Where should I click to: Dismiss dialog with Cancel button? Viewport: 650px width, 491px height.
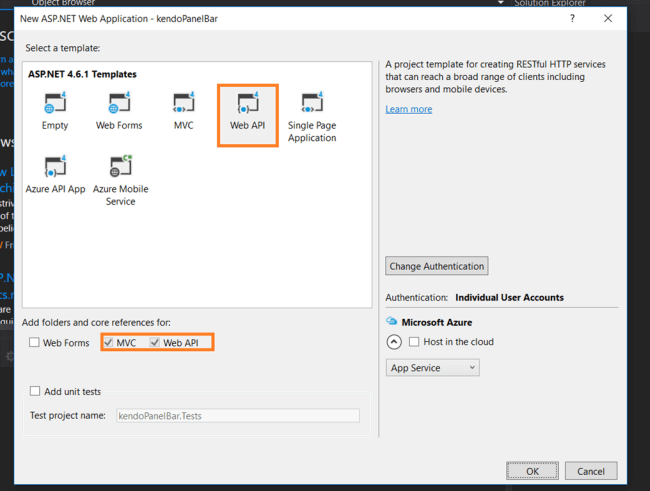(x=591, y=471)
